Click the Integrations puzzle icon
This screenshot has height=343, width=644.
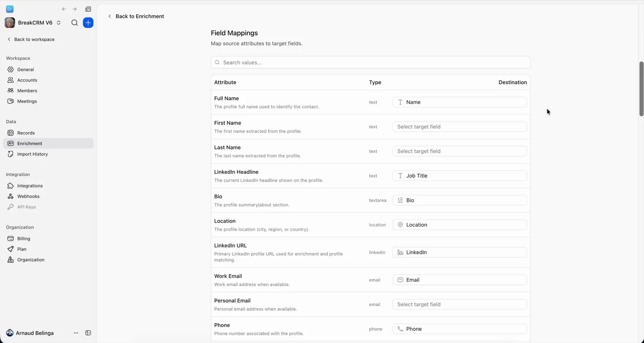point(10,186)
